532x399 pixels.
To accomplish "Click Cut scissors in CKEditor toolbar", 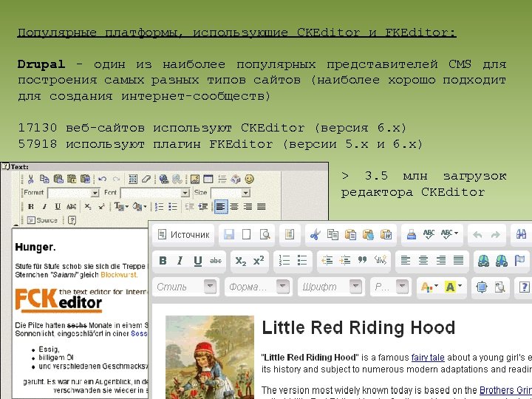I will [x=316, y=234].
